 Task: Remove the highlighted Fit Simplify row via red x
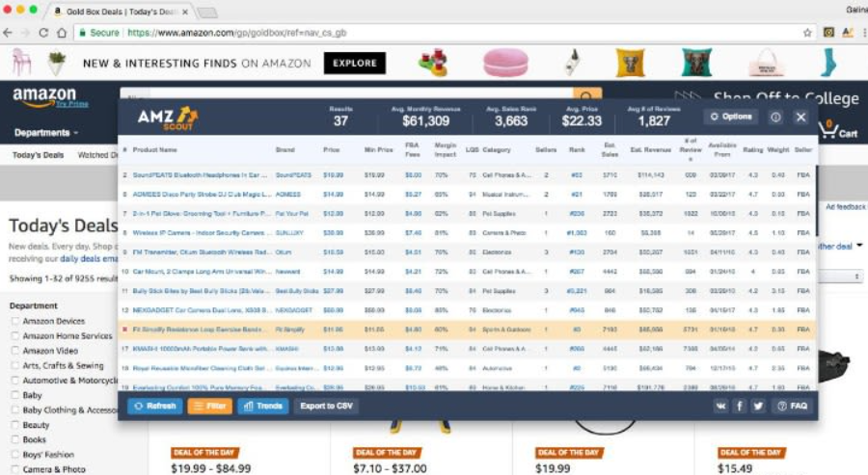(124, 330)
